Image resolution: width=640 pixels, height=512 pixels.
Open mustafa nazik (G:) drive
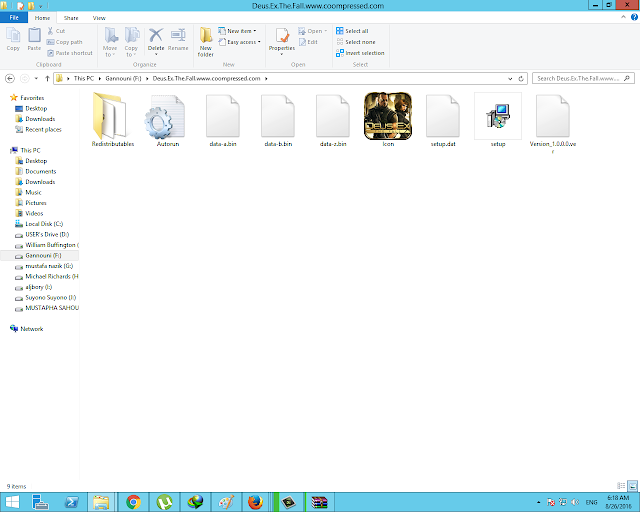coord(44,266)
